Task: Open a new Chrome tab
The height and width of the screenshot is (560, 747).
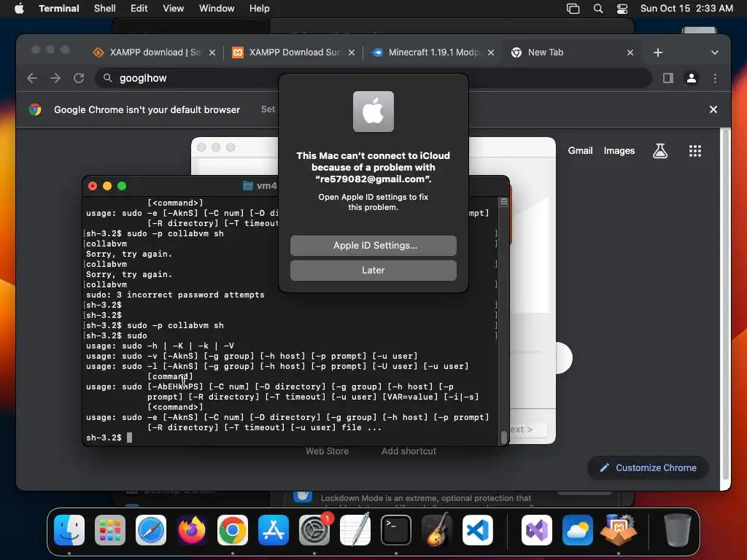Action: 658,52
